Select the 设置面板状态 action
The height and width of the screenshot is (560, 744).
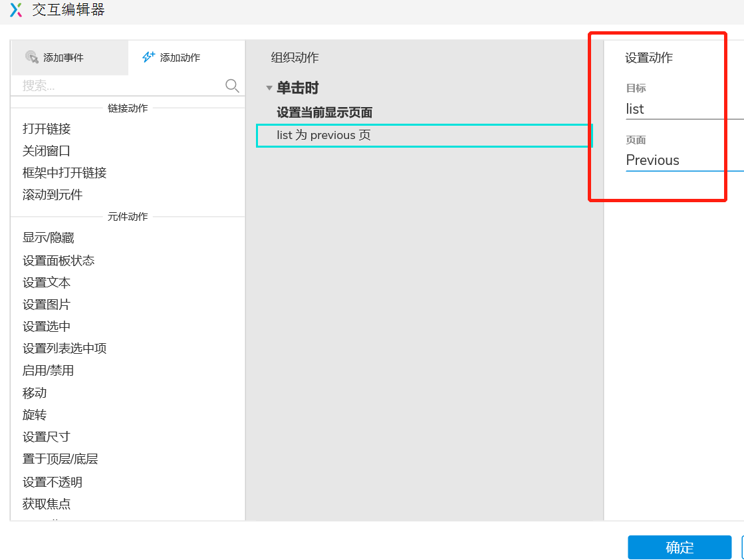[x=59, y=261]
